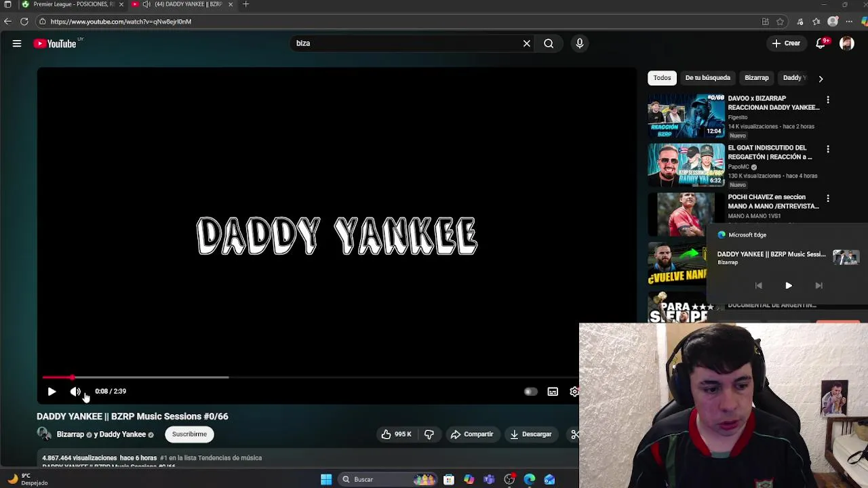
Task: Mute the DADDY YANKEE tab's audio icon
Action: 146,4
